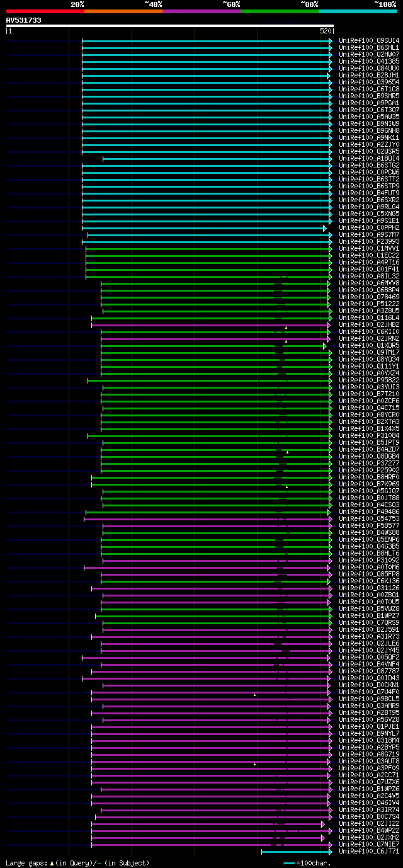Click purple alignment bar of UniRef100_Q2JHB2
This screenshot has width=403, height=868.
210,325
